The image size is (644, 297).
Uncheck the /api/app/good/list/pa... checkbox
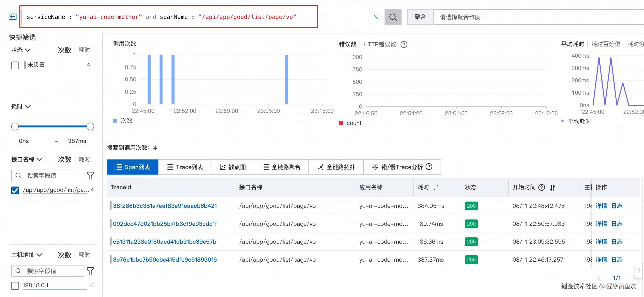15,190
